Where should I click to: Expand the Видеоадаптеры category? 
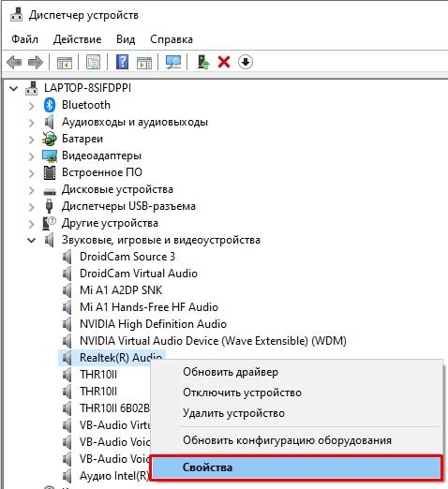pos(32,156)
